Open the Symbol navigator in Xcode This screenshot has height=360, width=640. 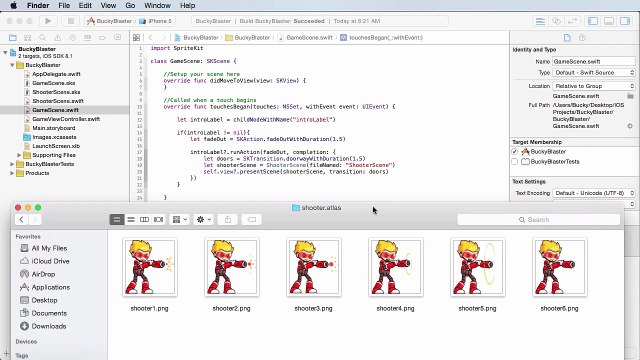27,38
